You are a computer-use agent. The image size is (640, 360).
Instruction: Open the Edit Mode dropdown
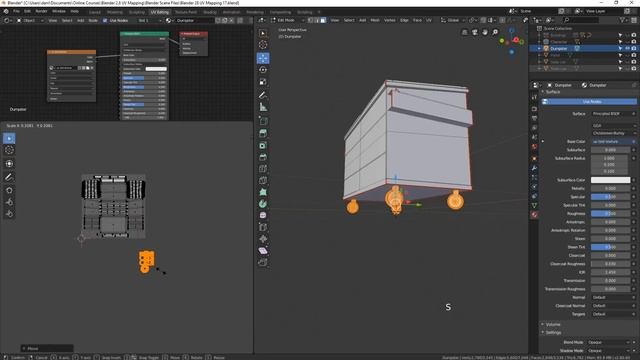[x=287, y=20]
